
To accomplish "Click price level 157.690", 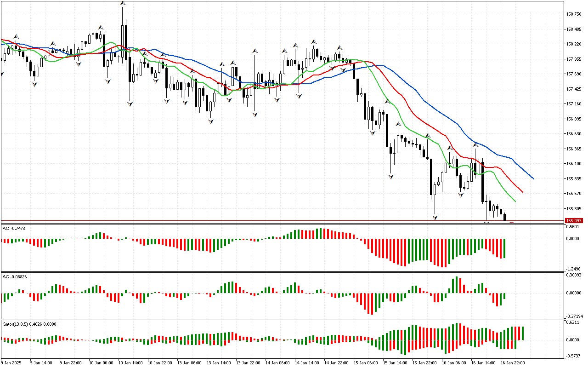I will 574,74.
